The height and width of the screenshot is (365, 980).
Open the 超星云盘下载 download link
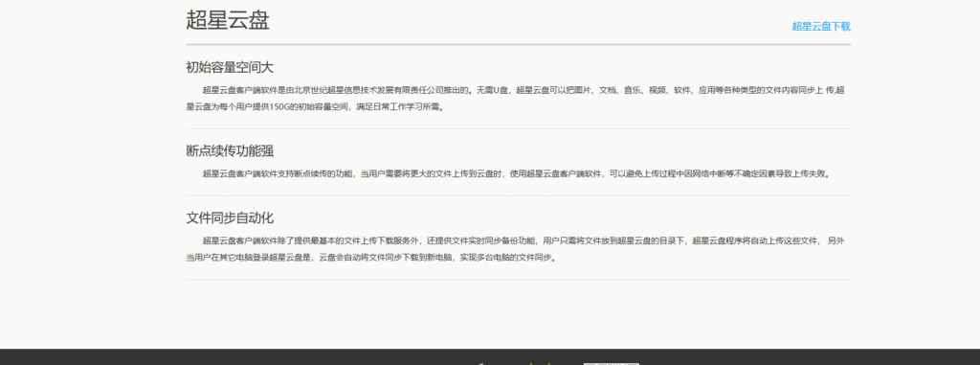coord(820,26)
